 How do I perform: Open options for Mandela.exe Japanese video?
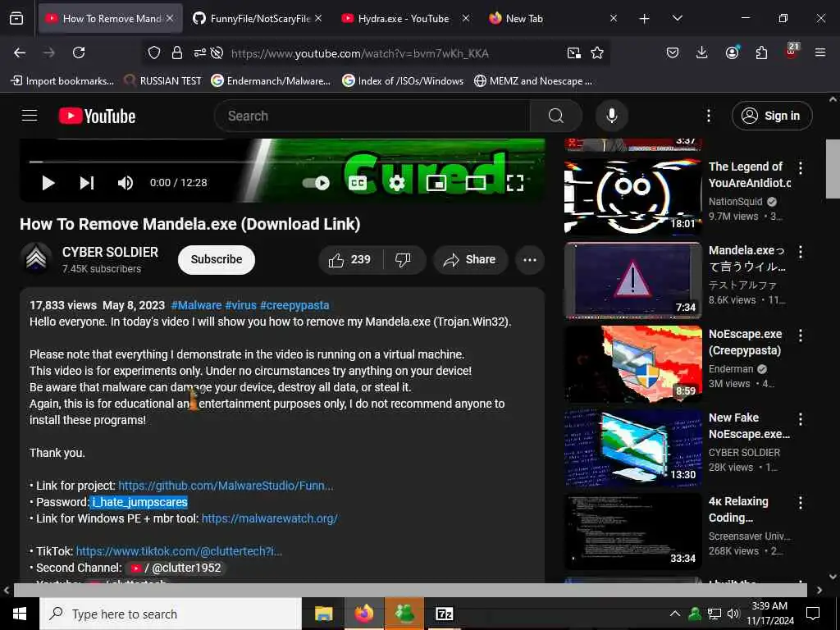click(x=801, y=252)
